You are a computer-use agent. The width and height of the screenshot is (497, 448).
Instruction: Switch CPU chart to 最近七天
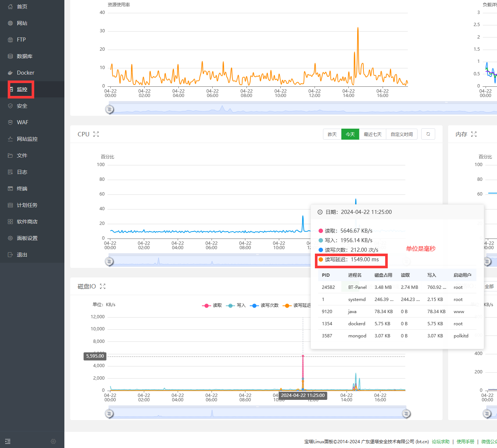coord(373,135)
